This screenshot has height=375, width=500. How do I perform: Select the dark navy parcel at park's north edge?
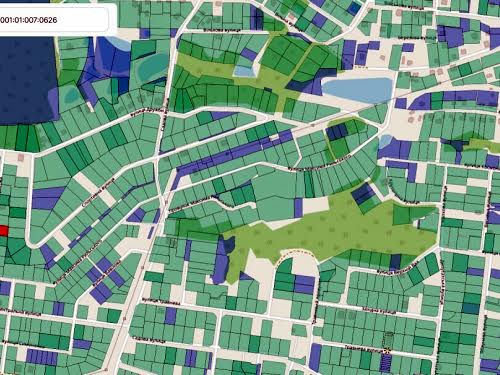(x=363, y=193)
